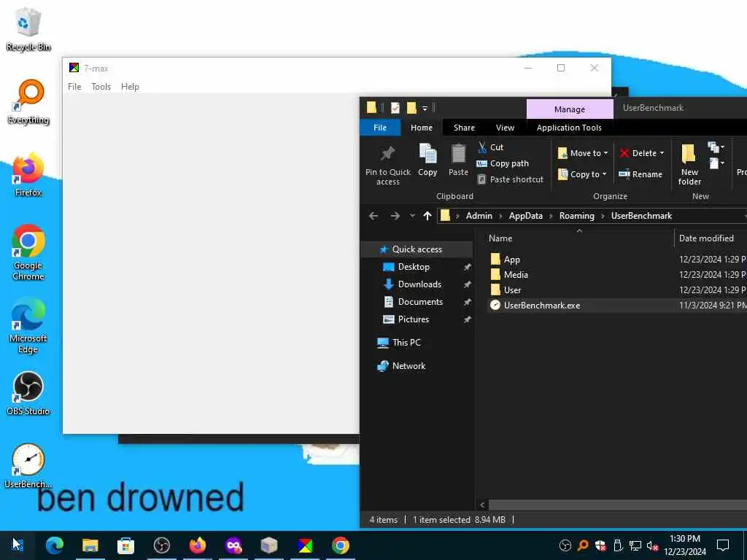Open the Recycle Bin desktop icon
The width and height of the screenshot is (747, 560).
pos(28,29)
